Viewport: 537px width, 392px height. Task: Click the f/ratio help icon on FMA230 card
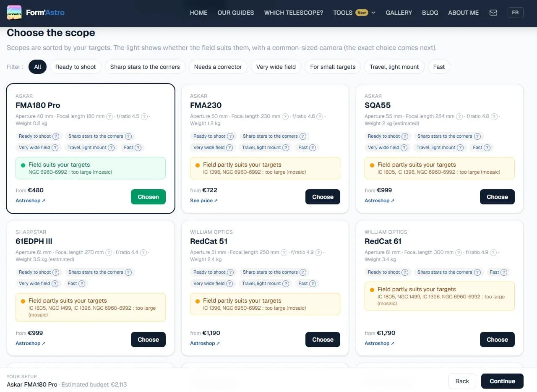tap(320, 116)
